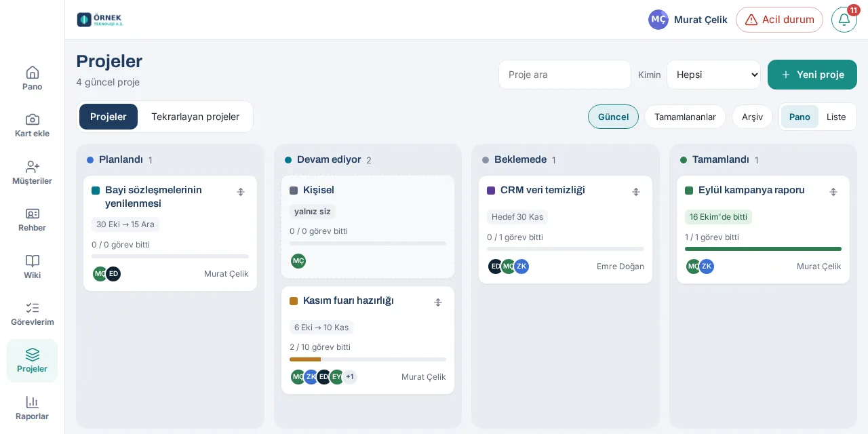
Task: Click the Kasım fuarı hazırlığı progress bar
Action: point(368,359)
